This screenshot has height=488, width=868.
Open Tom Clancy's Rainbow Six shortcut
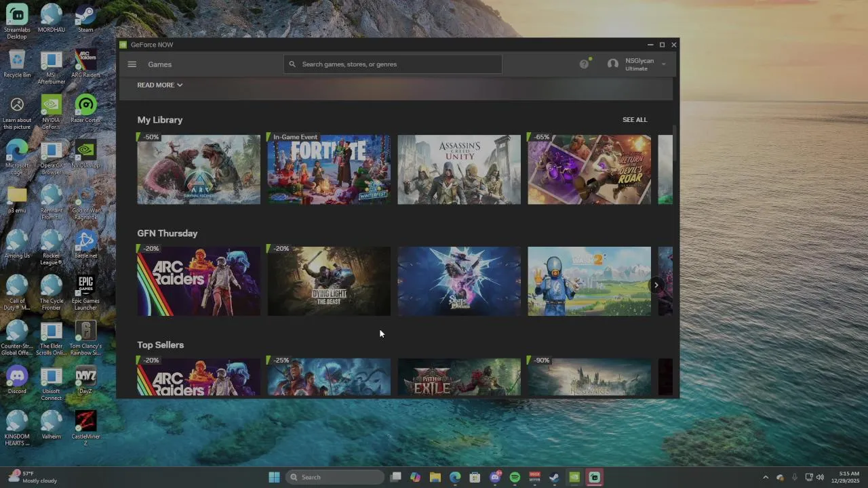85,339
